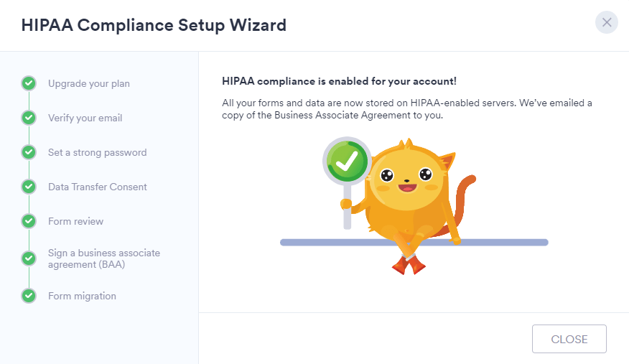Screen dimensions: 629x364
Task: Click the green check beside Upgrade your plan
Action: pyautogui.click(x=29, y=83)
